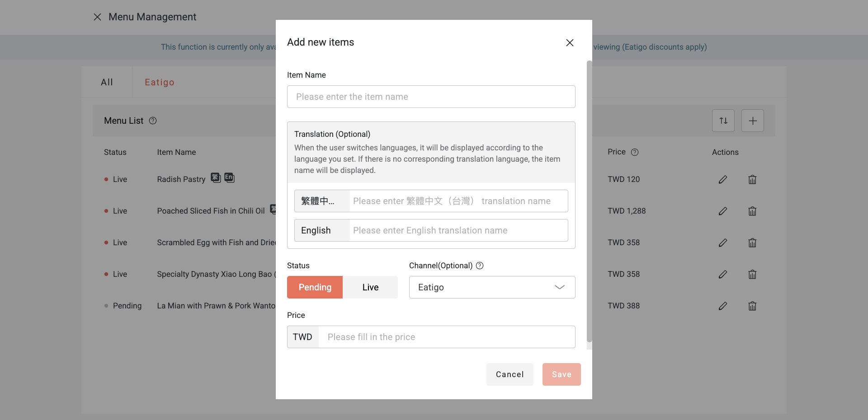Click the English translation badge on Radish Pastry
Screen dimensions: 868x420
click(x=229, y=177)
